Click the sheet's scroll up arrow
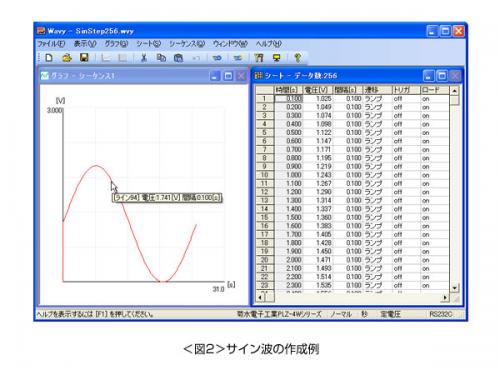 coord(455,91)
